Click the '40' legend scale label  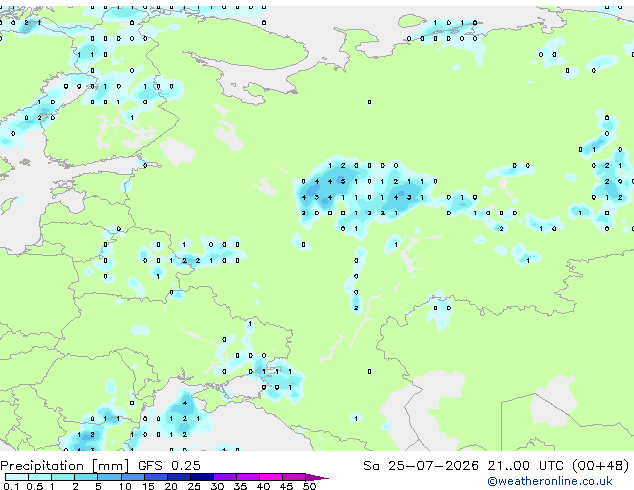coord(263,486)
